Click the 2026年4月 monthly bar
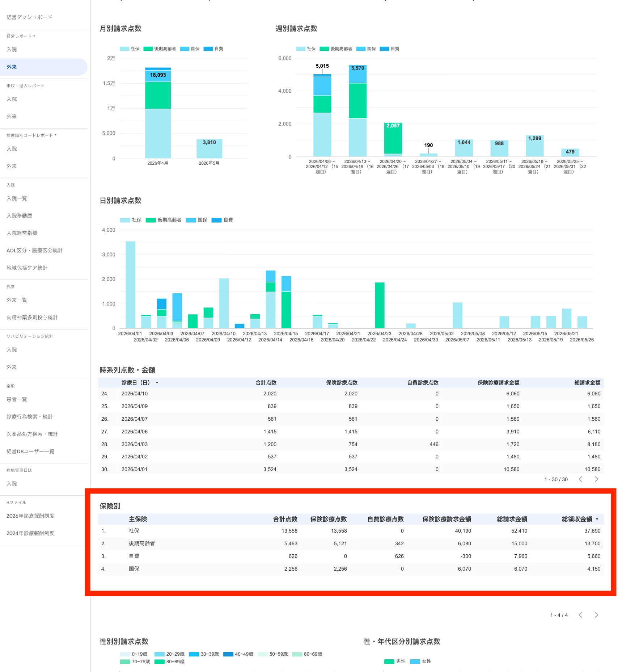The height and width of the screenshot is (672, 618). click(x=158, y=113)
